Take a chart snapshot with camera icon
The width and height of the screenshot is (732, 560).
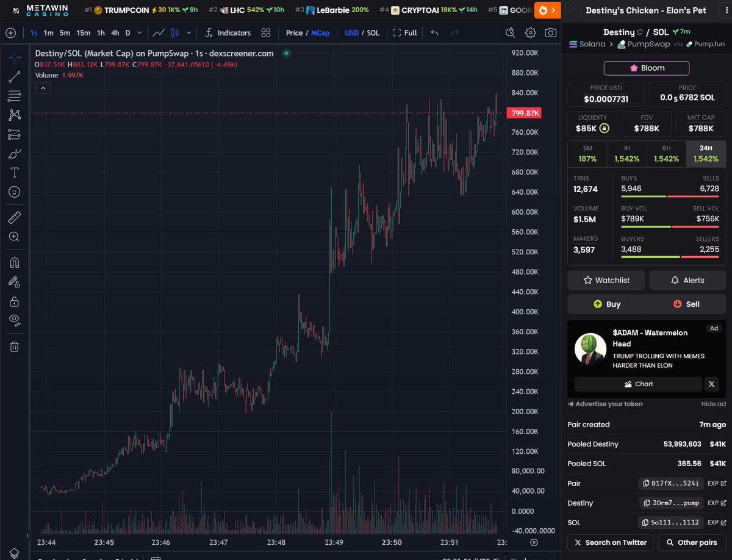[x=550, y=33]
